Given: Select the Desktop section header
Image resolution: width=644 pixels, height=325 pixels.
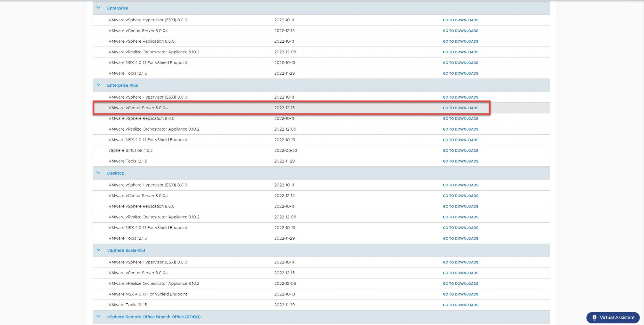Looking at the screenshot, I should 116,173.
